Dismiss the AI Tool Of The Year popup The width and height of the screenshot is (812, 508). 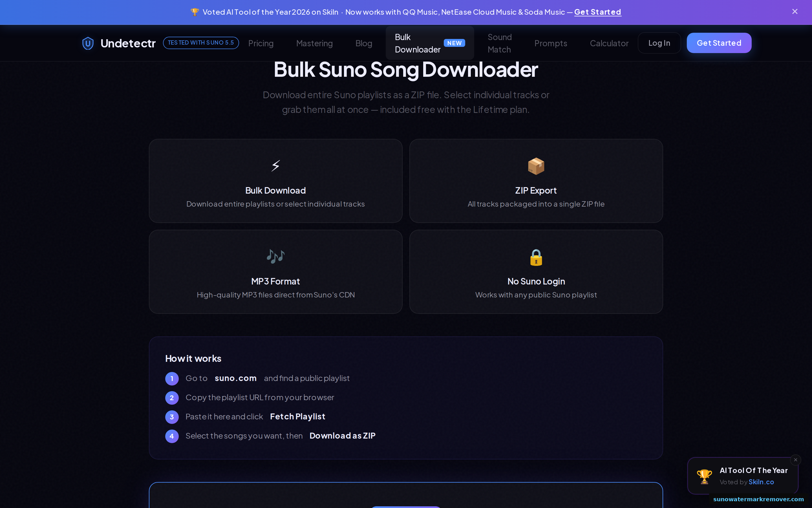[795, 460]
